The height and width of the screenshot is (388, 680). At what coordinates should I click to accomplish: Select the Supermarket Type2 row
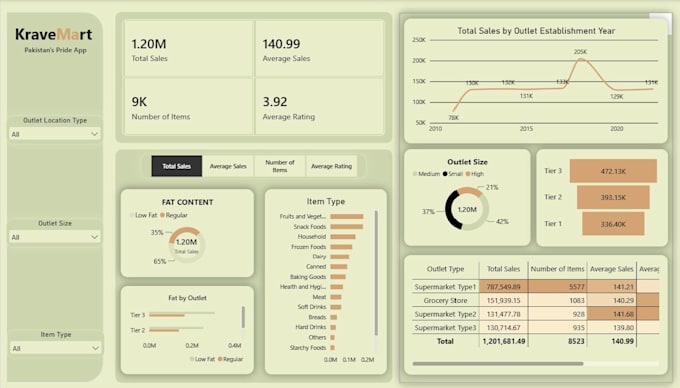[536, 314]
